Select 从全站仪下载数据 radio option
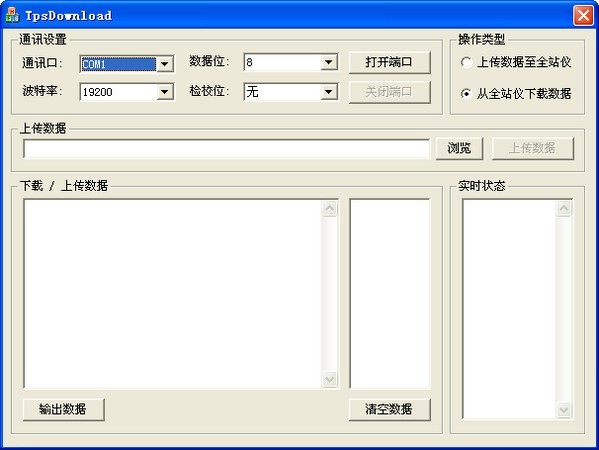The width and height of the screenshot is (599, 450). (516, 93)
